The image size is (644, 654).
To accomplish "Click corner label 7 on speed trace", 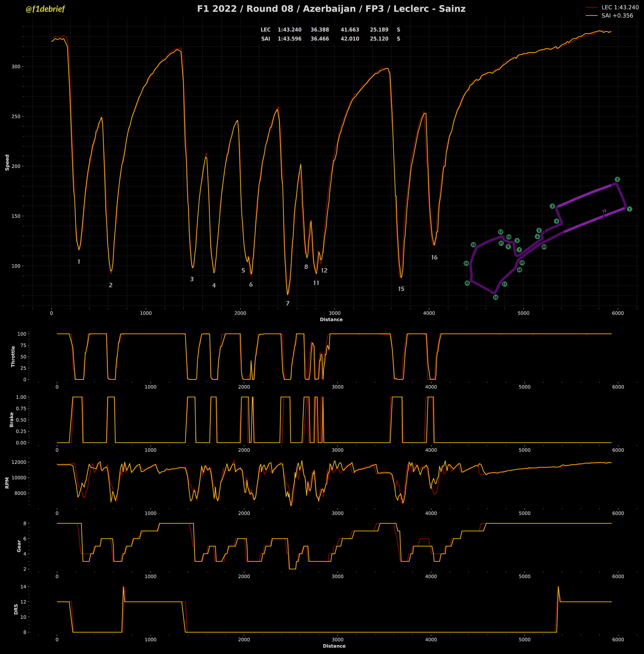I will [x=288, y=303].
